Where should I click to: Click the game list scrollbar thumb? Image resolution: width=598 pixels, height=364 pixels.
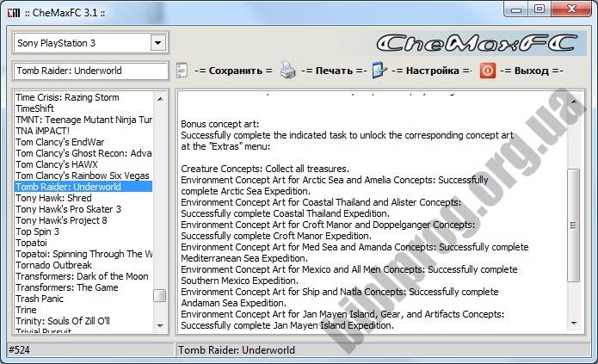tap(159, 295)
